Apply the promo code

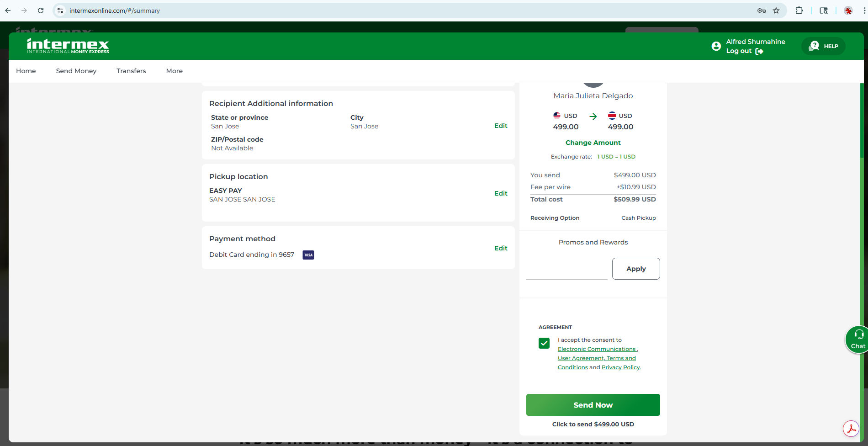(x=635, y=269)
